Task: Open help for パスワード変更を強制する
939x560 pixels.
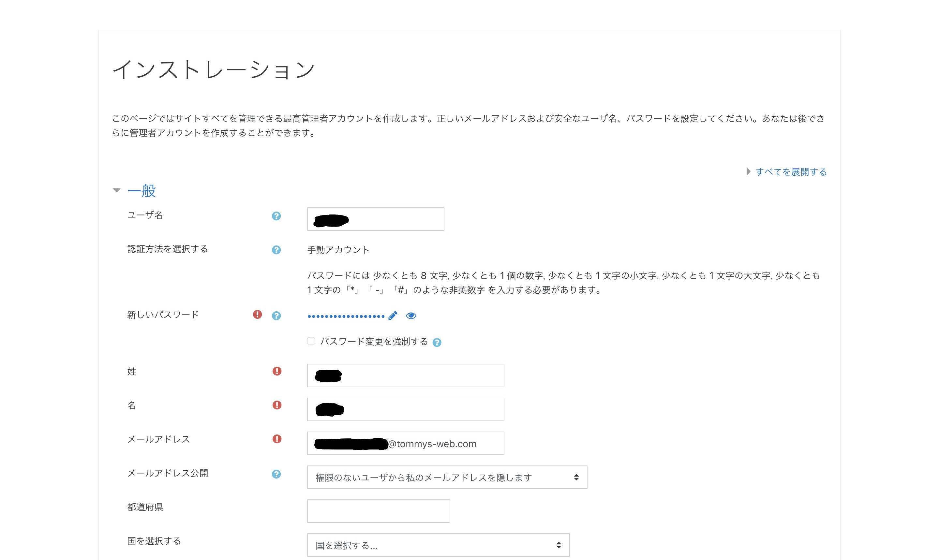Action: click(437, 342)
